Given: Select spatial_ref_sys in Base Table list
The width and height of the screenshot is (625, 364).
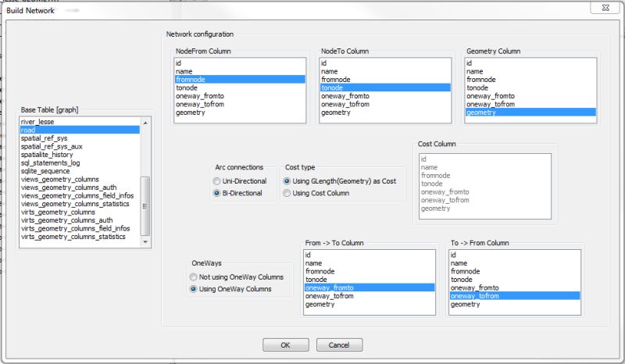Looking at the screenshot, I should (80, 138).
